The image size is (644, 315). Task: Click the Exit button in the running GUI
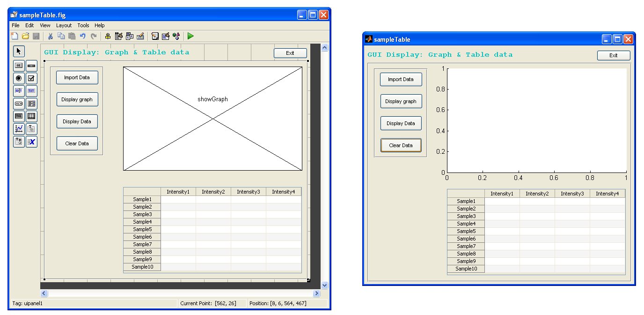coord(614,55)
